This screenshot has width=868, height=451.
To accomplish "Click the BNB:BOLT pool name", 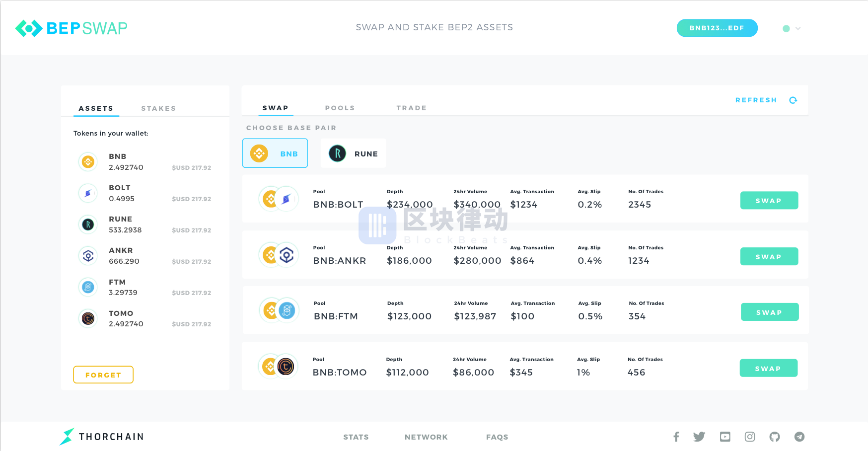I will [338, 205].
